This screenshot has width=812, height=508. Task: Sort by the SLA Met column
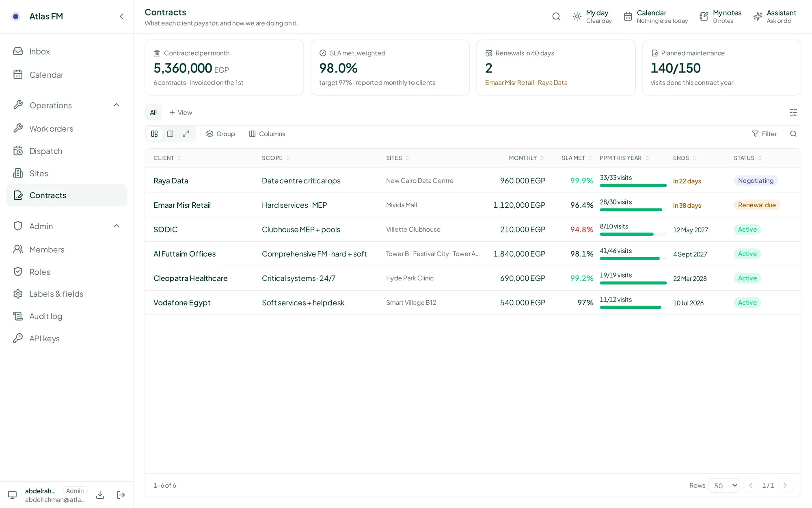[x=577, y=158]
